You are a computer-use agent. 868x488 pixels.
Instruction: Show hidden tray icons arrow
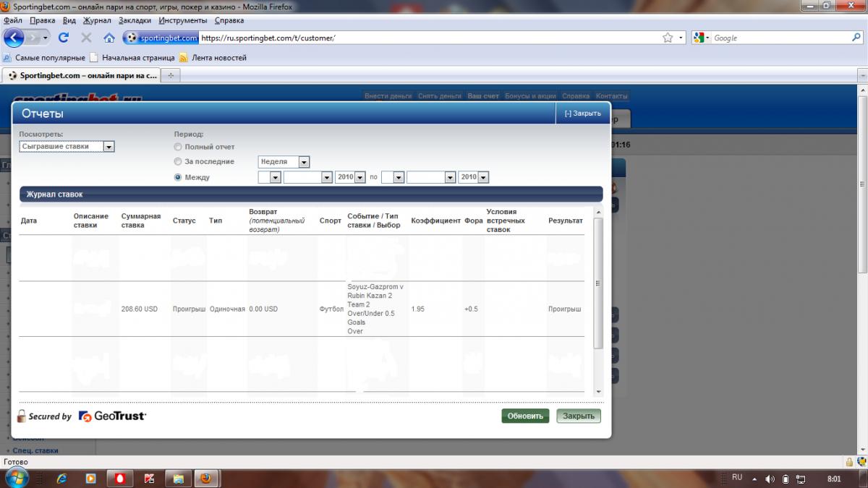pos(754,479)
